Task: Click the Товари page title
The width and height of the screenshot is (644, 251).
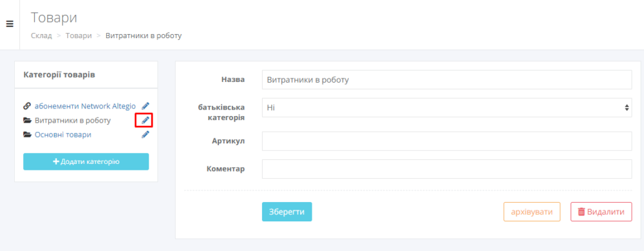Action: (x=54, y=17)
